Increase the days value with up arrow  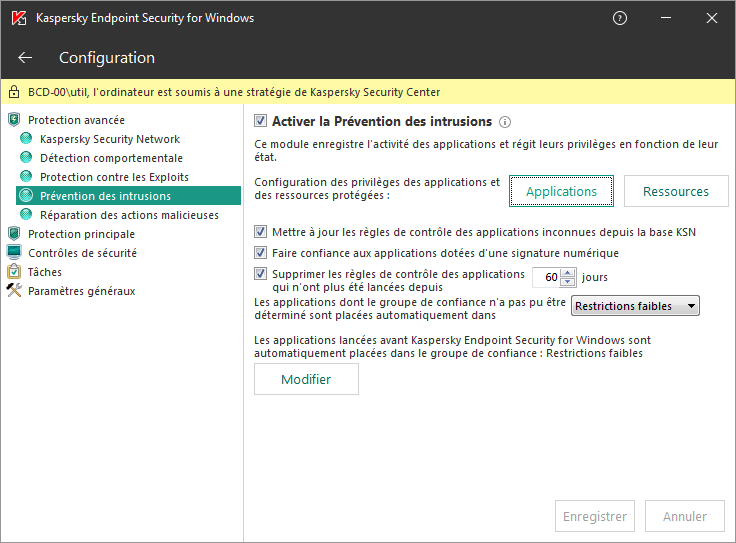click(x=568, y=273)
